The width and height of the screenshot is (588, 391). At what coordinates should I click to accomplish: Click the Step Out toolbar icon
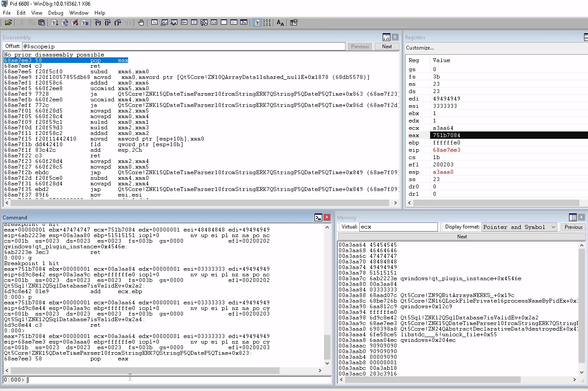(118, 22)
